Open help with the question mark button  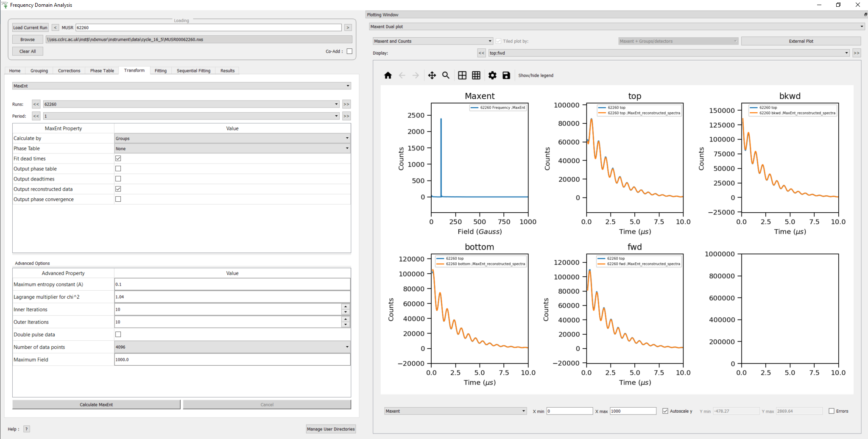pos(26,429)
